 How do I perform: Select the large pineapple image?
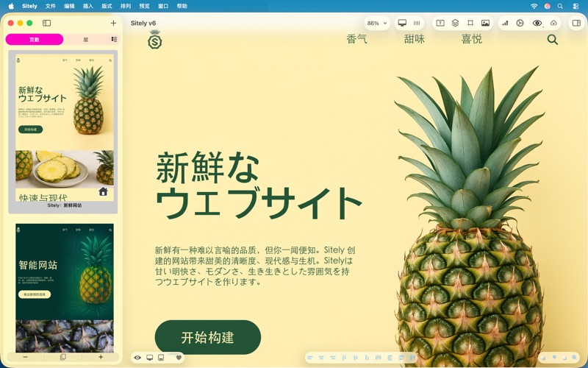click(x=470, y=216)
